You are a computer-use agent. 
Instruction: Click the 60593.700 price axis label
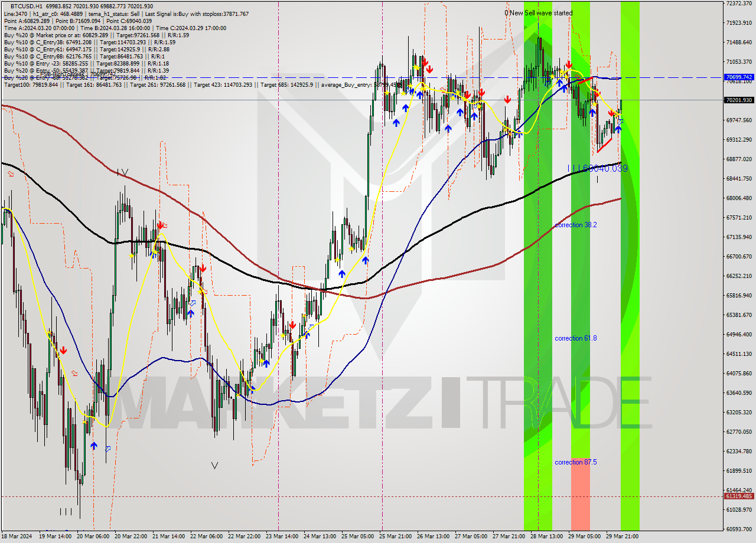[739, 529]
